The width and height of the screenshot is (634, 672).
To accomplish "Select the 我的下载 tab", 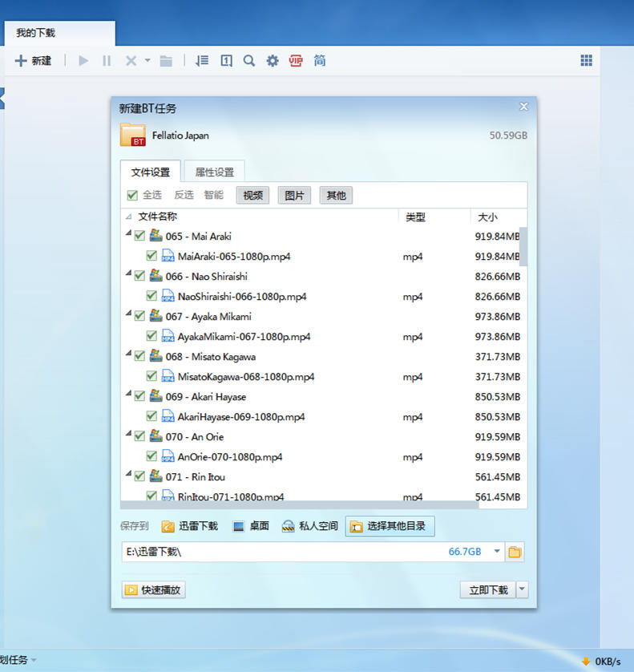I will [x=59, y=33].
